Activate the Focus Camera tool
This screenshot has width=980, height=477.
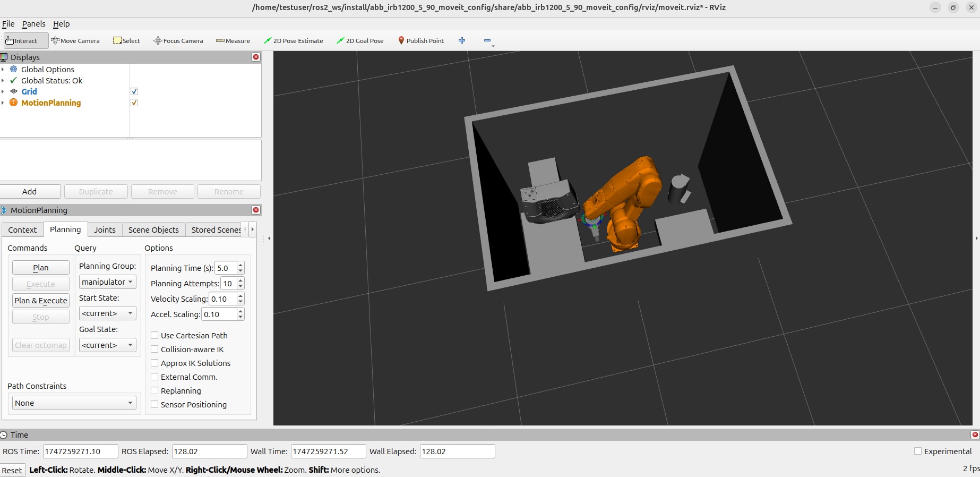click(178, 41)
